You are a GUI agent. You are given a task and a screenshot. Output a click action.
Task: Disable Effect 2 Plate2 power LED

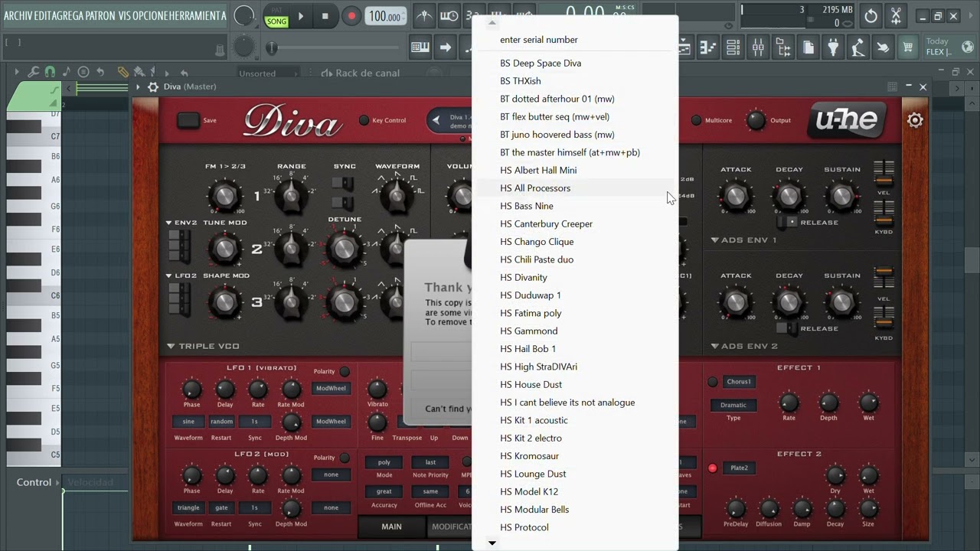coord(712,468)
